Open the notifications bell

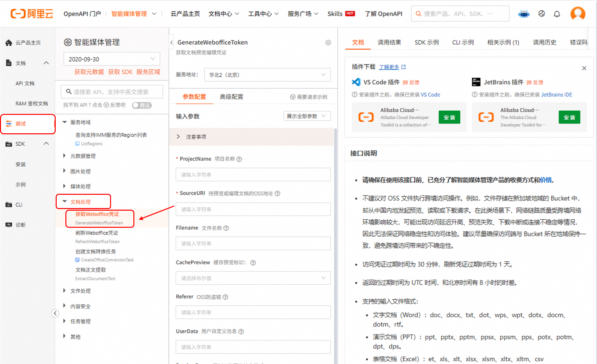(557, 14)
